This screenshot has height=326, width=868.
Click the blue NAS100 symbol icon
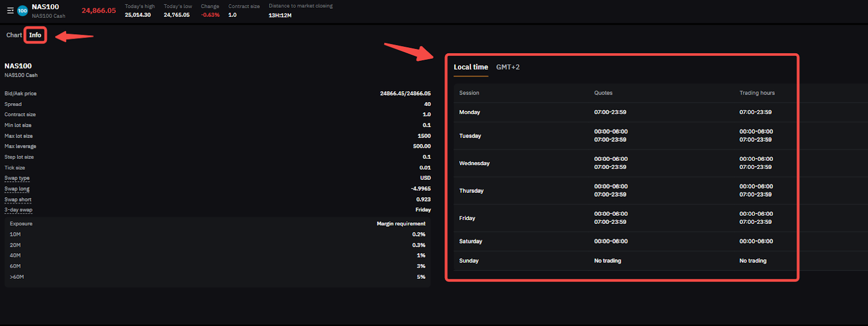(x=22, y=11)
